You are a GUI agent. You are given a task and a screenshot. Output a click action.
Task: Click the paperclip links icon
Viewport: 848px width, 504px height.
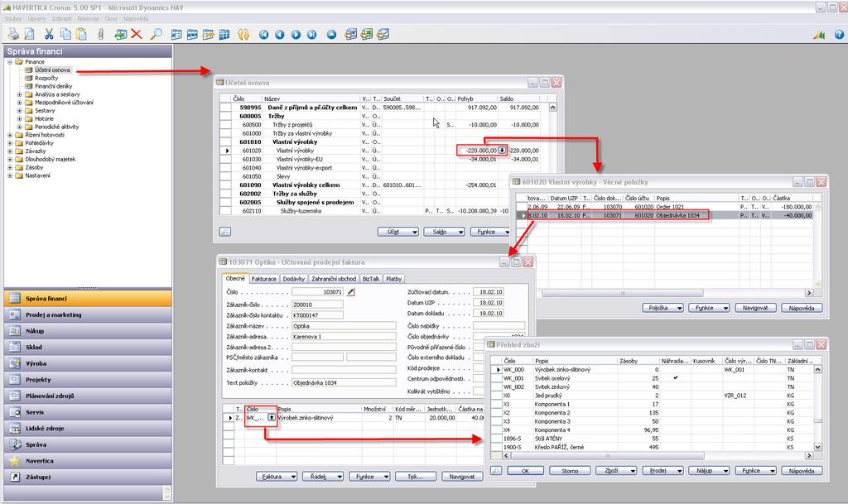tap(100, 34)
